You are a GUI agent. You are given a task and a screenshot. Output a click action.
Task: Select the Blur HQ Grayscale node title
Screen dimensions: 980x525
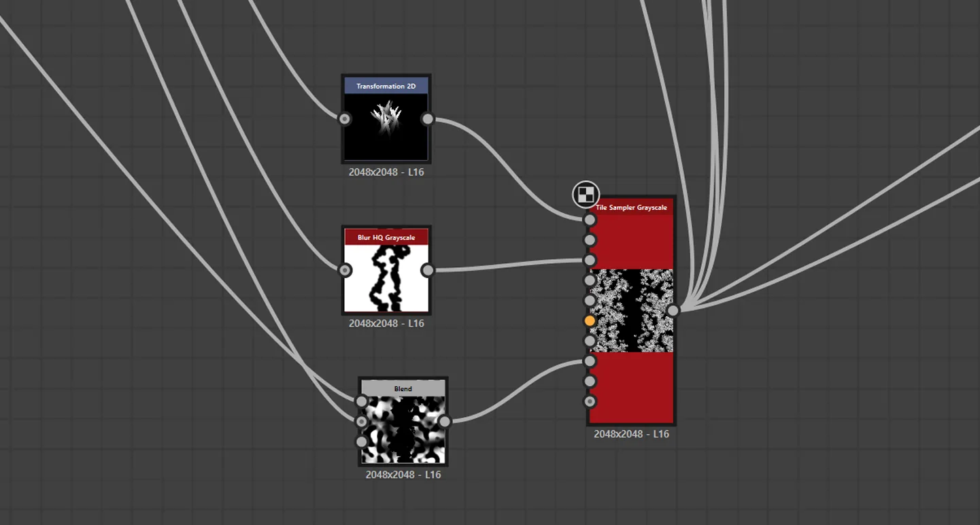(x=386, y=237)
